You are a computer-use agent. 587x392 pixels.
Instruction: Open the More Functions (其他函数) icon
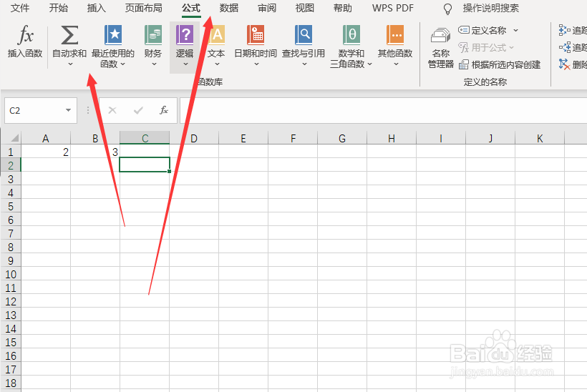point(395,35)
